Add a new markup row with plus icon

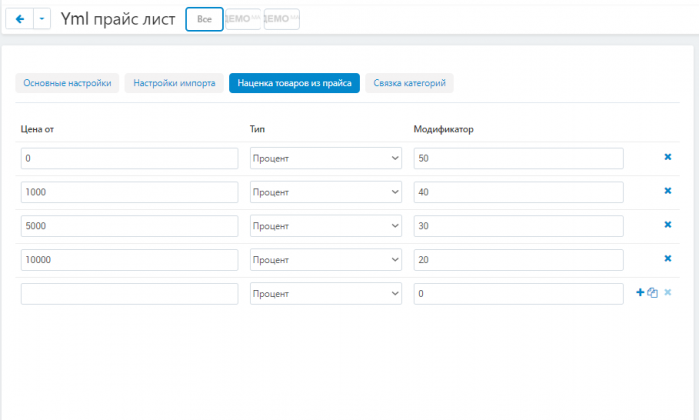coord(640,292)
